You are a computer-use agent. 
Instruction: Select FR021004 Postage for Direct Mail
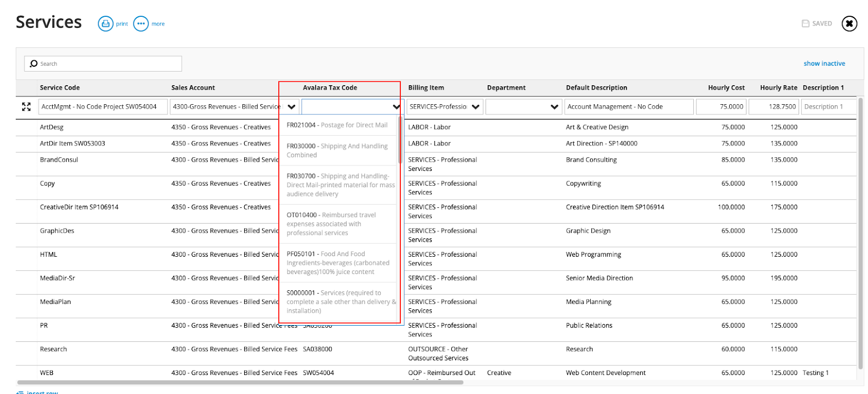[x=337, y=125]
